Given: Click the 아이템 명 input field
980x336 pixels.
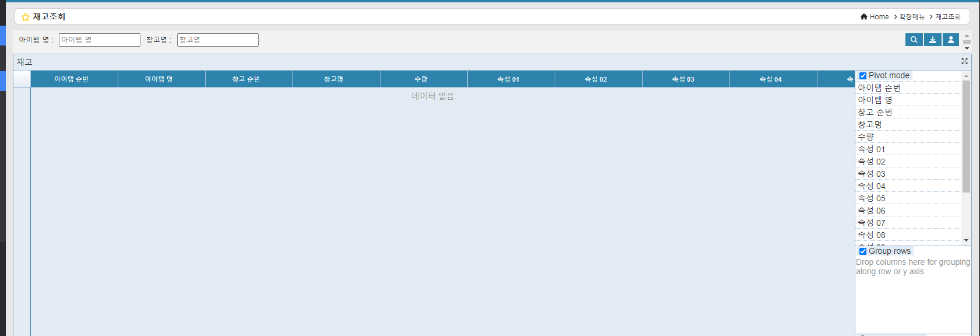Looking at the screenshot, I should (x=100, y=40).
